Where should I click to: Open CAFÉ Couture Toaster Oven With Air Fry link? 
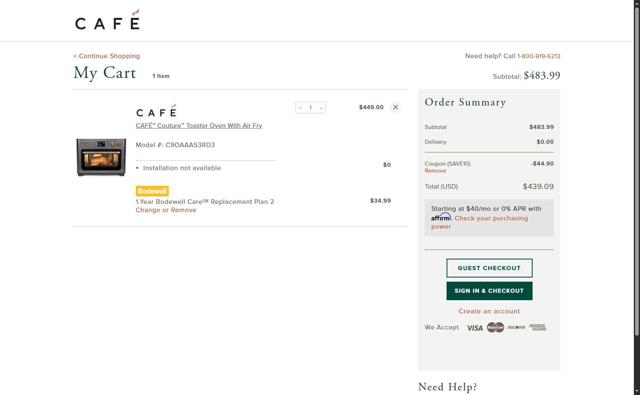(199, 125)
